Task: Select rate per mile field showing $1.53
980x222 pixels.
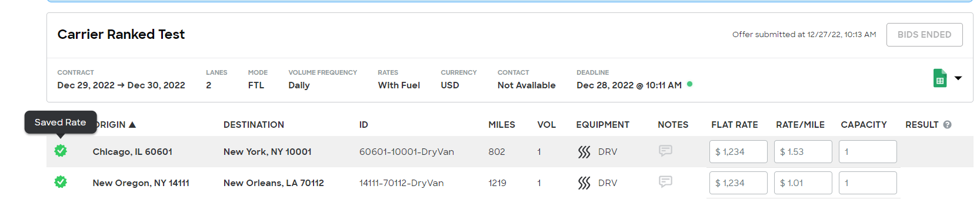Action: tap(803, 151)
